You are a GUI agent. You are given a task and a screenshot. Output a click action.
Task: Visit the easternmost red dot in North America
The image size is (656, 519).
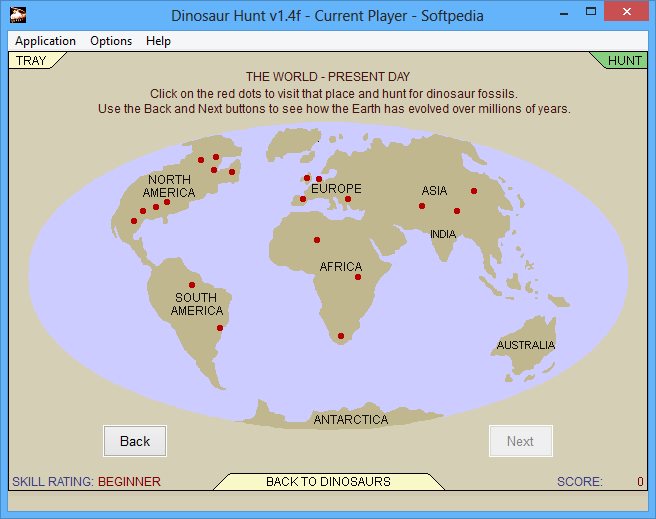(232, 172)
